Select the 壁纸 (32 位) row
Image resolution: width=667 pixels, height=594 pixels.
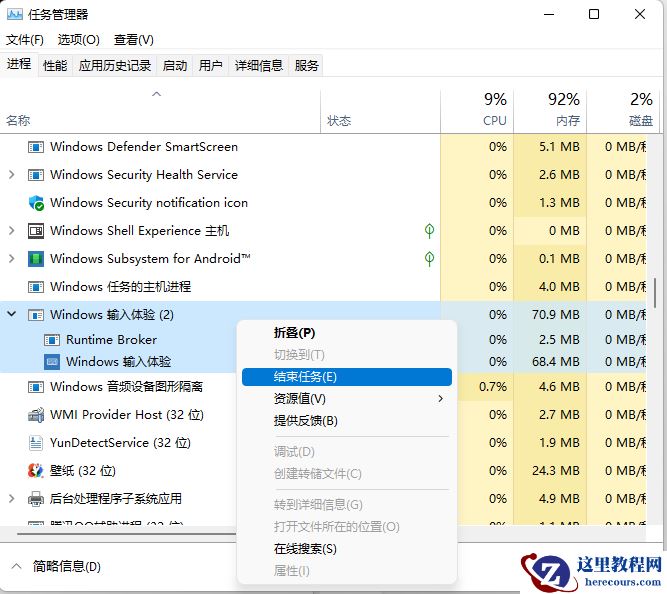click(119, 471)
